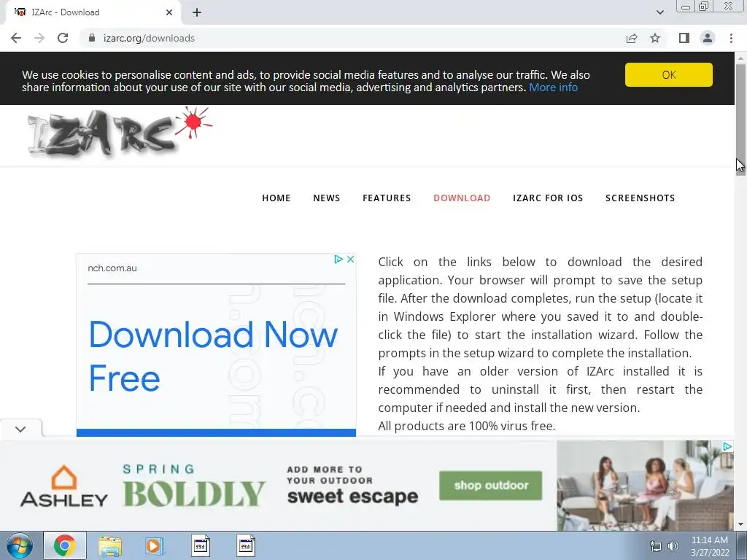This screenshot has width=747, height=560.
Task: Launch Windows Media Player from taskbar
Action: [155, 546]
